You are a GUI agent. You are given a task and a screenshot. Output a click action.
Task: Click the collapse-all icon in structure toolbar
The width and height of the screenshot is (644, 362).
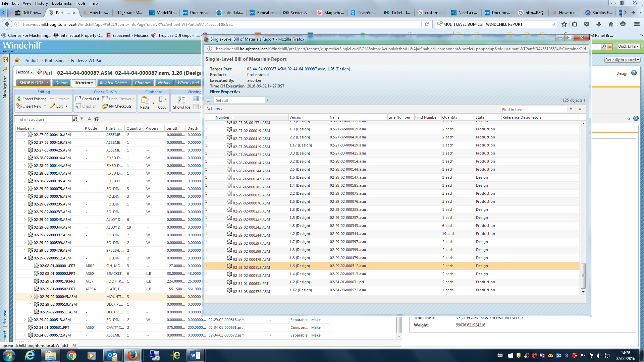click(x=89, y=118)
